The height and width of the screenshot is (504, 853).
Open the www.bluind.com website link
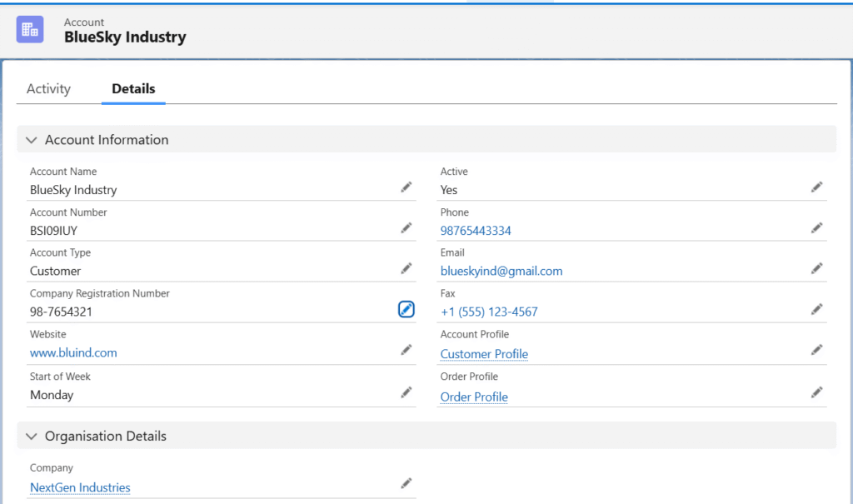pyautogui.click(x=73, y=353)
